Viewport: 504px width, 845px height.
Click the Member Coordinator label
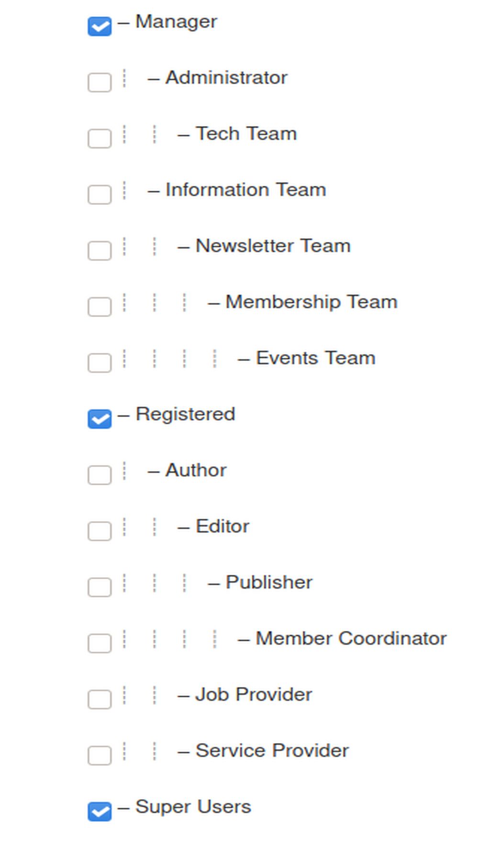[351, 639]
